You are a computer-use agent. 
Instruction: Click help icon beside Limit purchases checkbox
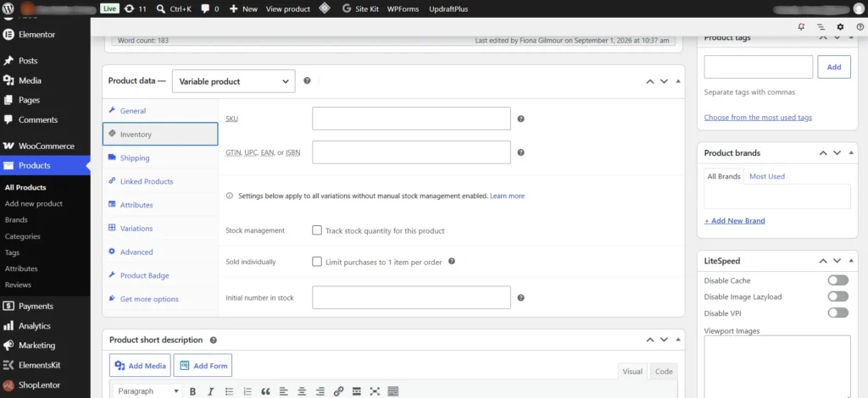[452, 262]
